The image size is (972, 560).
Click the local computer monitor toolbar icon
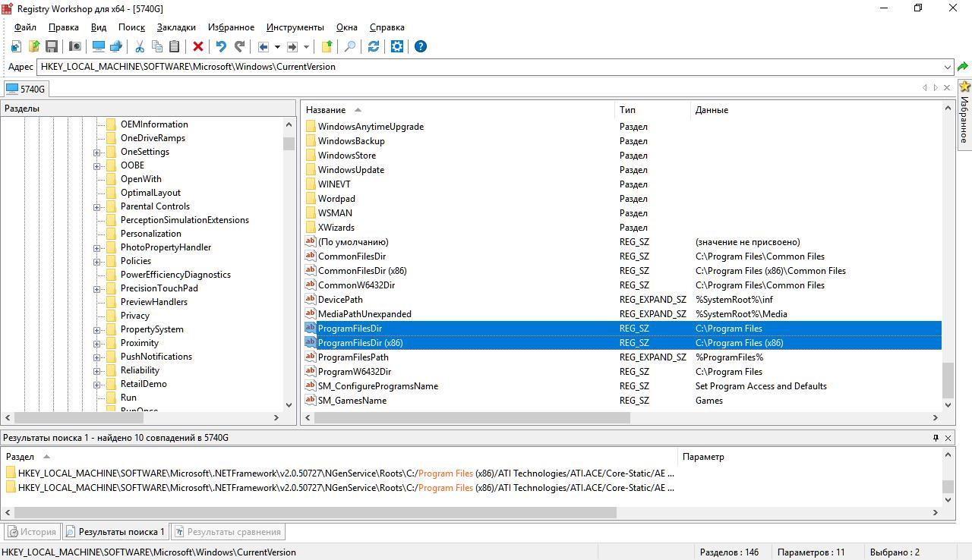(x=99, y=46)
